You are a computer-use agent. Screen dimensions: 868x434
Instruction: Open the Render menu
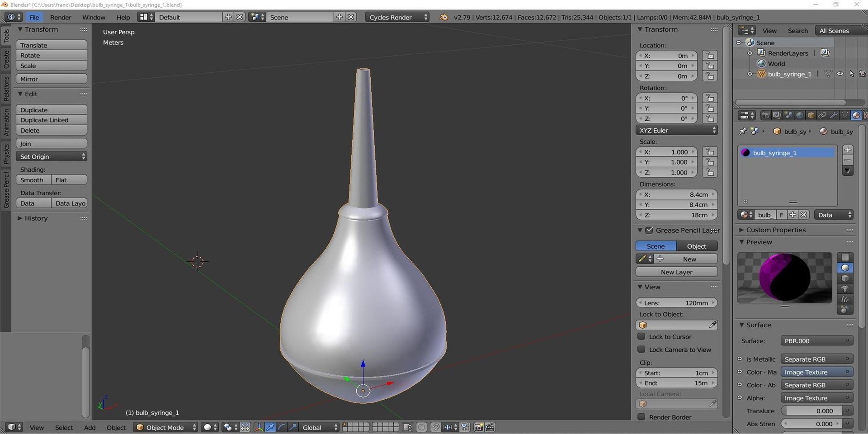[x=61, y=17]
